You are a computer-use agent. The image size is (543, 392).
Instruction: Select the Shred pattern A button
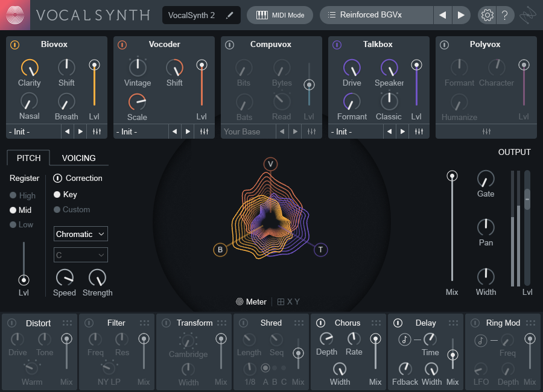click(265, 368)
